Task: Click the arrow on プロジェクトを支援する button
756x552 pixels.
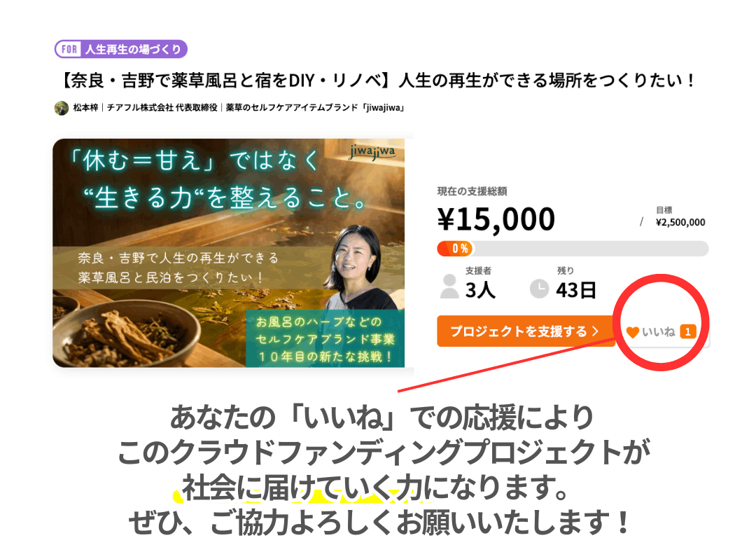Action: (x=595, y=331)
